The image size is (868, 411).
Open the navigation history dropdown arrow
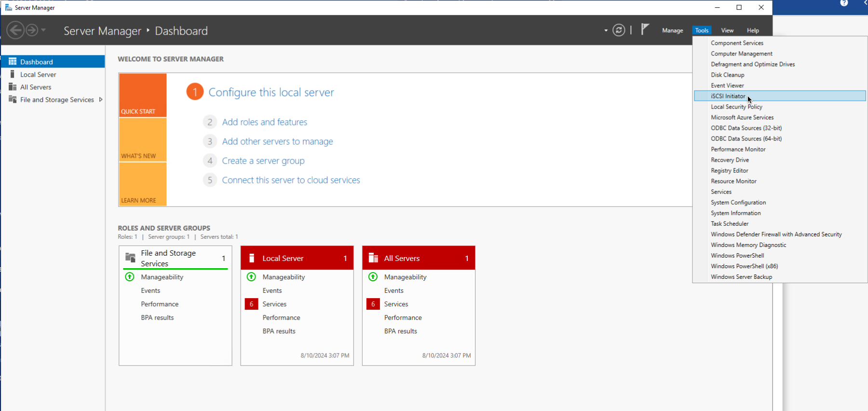click(43, 30)
